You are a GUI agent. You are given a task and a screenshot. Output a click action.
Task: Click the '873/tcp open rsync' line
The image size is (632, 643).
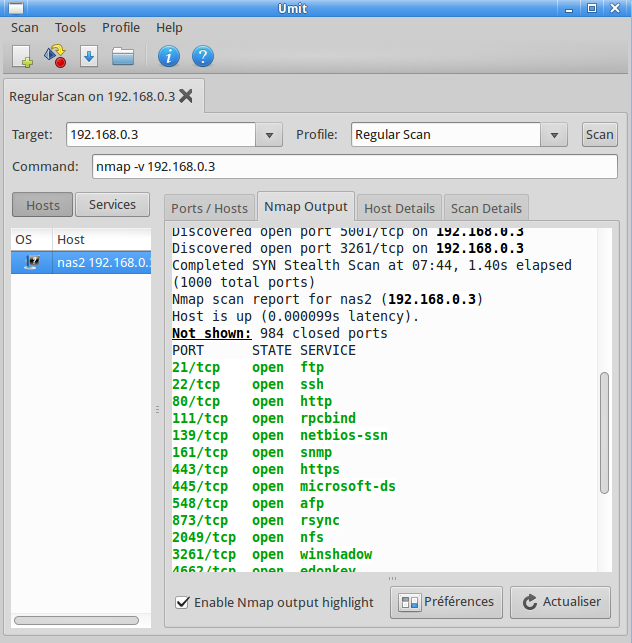point(256,520)
